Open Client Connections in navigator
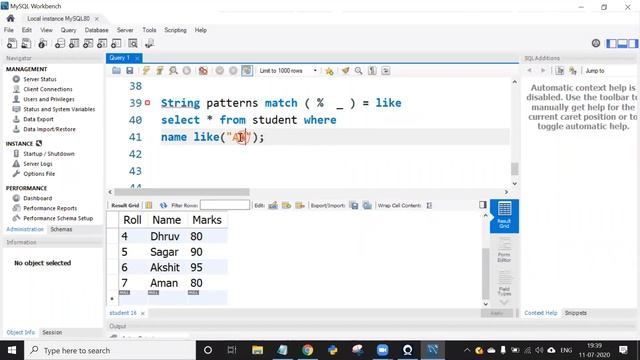This screenshot has width=640, height=360. coord(48,89)
